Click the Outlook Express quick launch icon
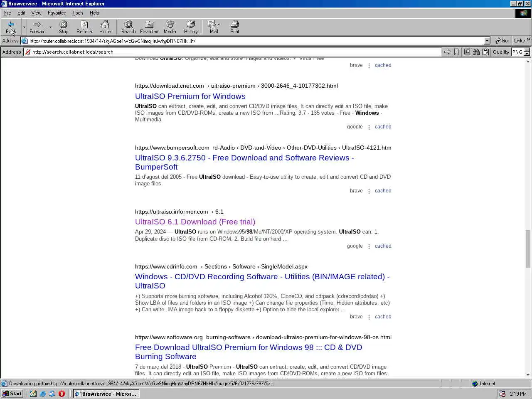 click(52, 394)
